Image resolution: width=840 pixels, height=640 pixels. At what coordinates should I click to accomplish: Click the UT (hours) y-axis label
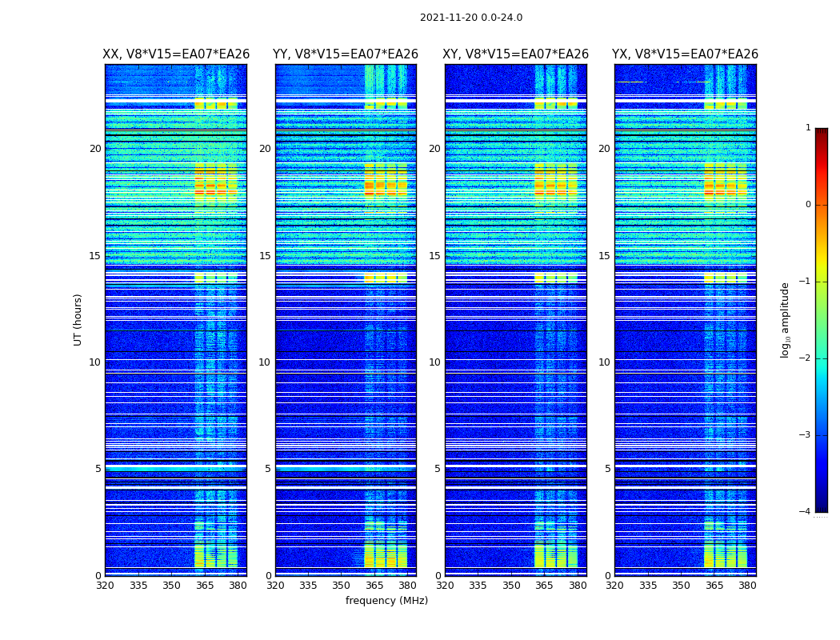click(78, 320)
